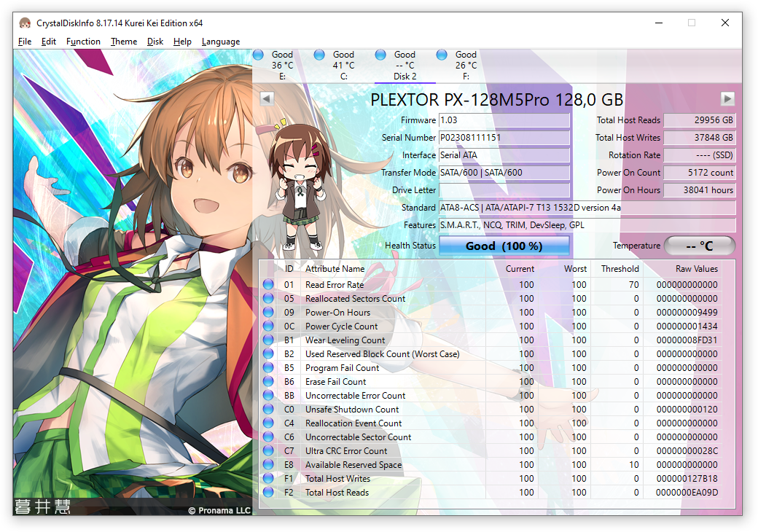Image resolution: width=758 pixels, height=532 pixels.
Task: Open the Theme menu
Action: (x=123, y=42)
